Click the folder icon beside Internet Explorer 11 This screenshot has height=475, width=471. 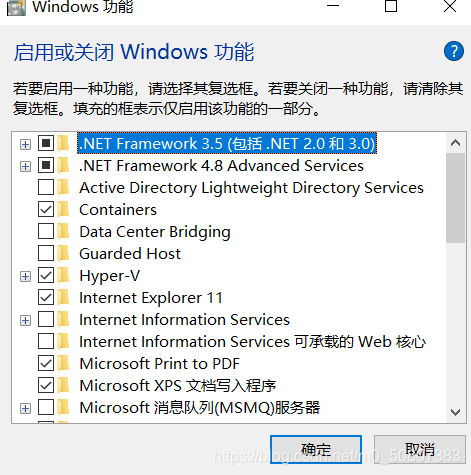coord(63,297)
